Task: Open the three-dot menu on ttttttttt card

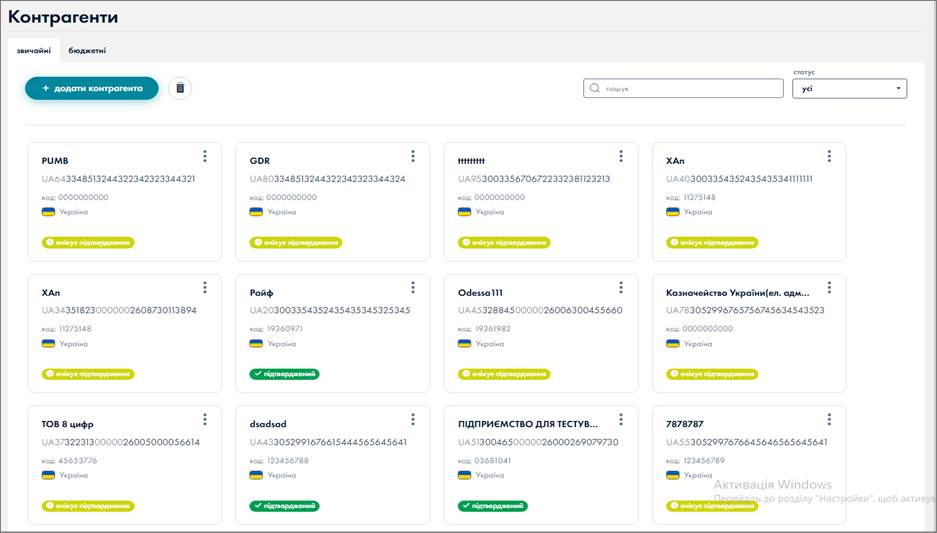Action: click(x=621, y=156)
